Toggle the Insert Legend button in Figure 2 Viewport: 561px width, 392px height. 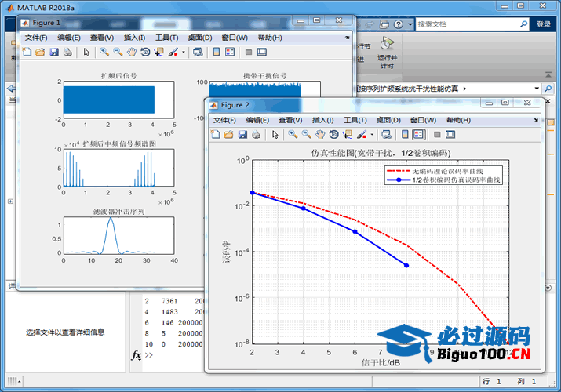418,135
